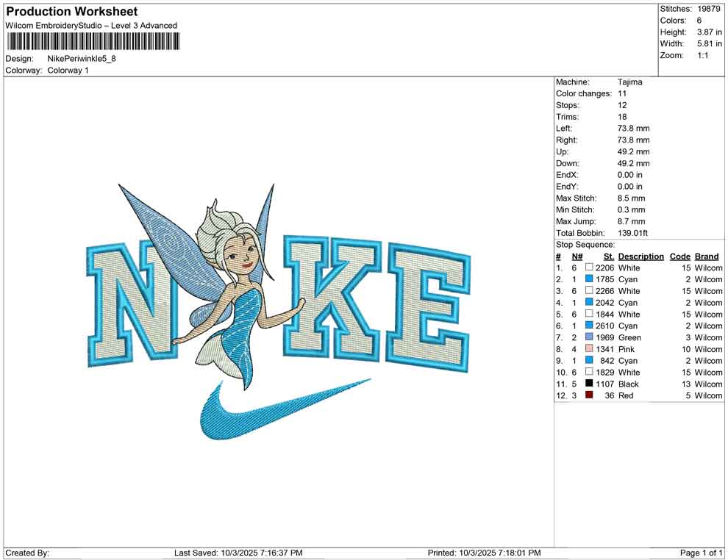Select the Height value 3.87 in
728x560 pixels.
[709, 32]
